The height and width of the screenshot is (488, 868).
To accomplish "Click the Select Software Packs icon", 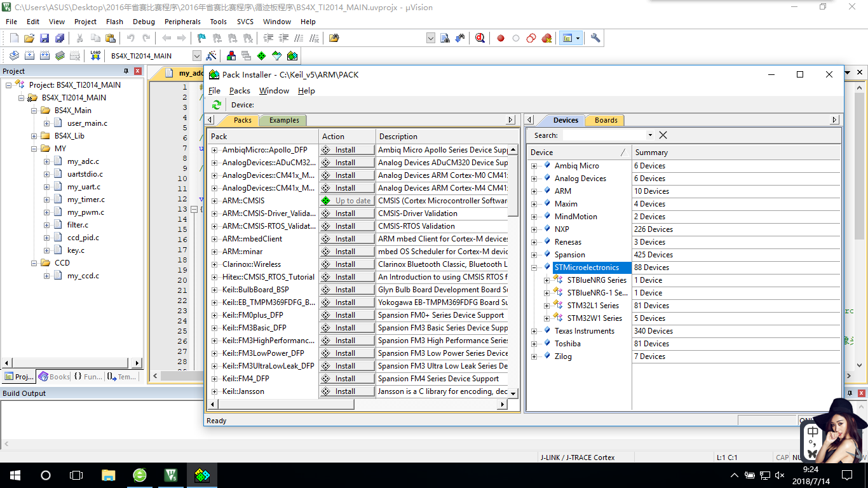I will click(x=277, y=56).
